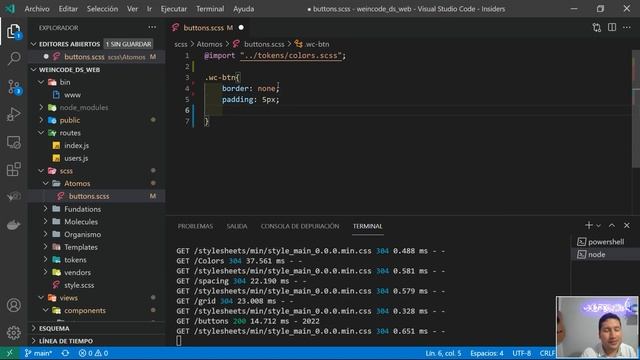640x360 pixels.
Task: Expand the Fundations folder
Action: [45, 209]
